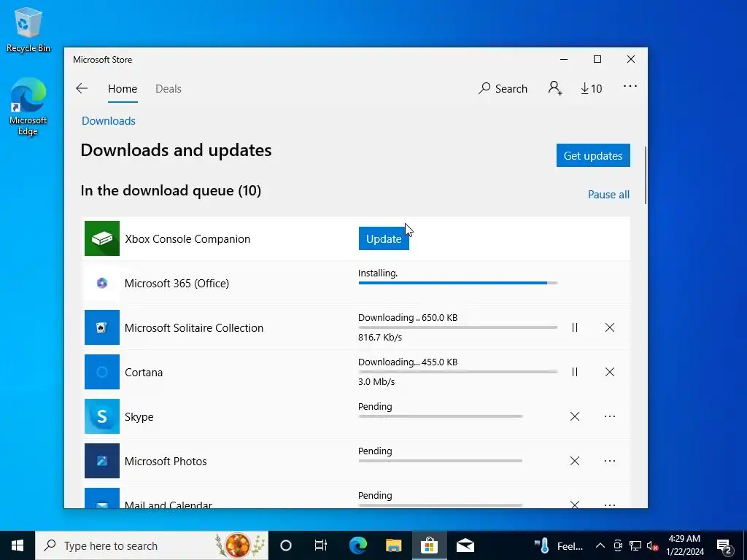The image size is (747, 560).
Task: Open Task View on the taskbar
Action: [x=321, y=545]
